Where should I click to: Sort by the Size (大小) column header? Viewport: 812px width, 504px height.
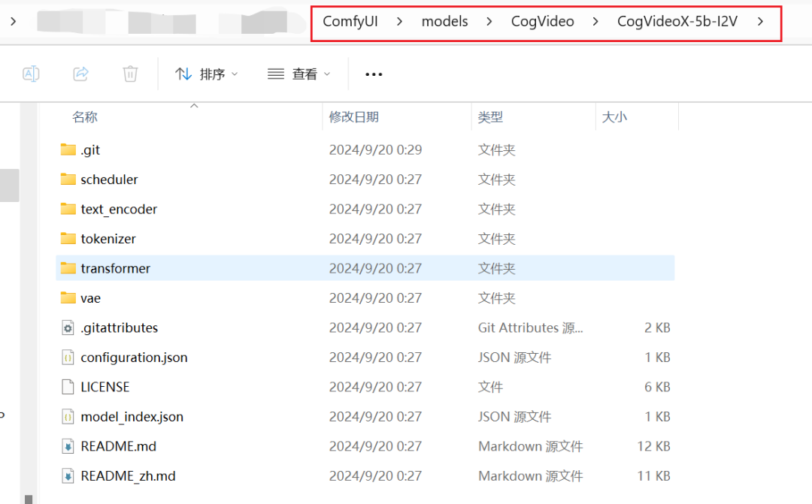[x=614, y=117]
